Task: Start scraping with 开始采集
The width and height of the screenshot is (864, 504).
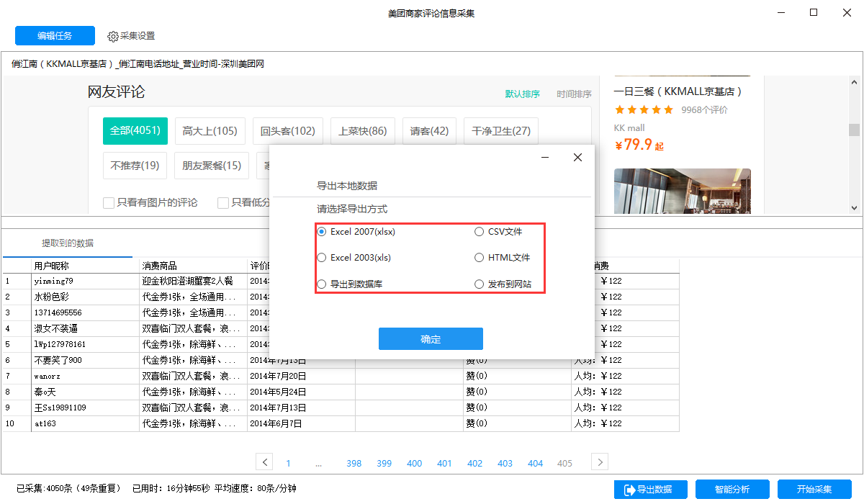Action: tap(814, 490)
